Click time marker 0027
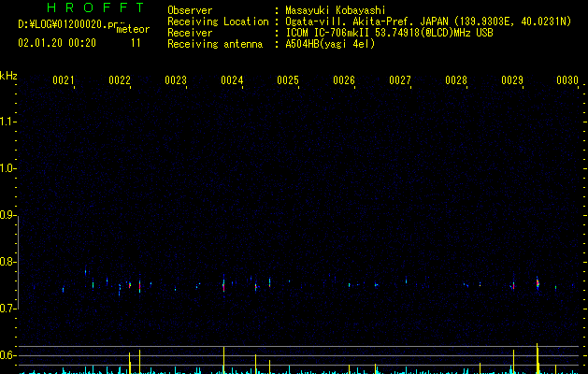Image resolution: width=588 pixels, height=374 pixels. pyautogui.click(x=400, y=80)
